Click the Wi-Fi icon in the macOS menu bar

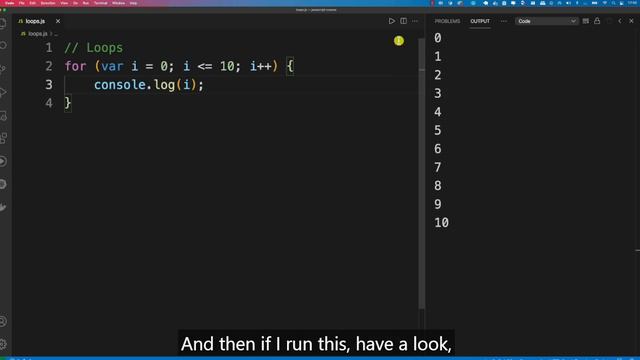[x=604, y=3]
